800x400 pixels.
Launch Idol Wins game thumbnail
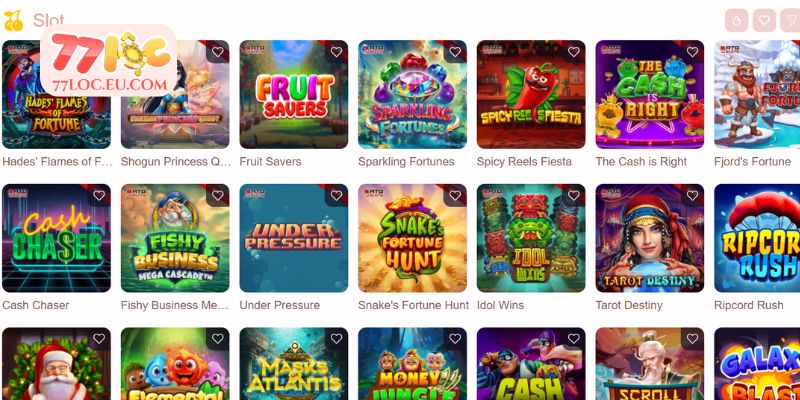(x=531, y=238)
